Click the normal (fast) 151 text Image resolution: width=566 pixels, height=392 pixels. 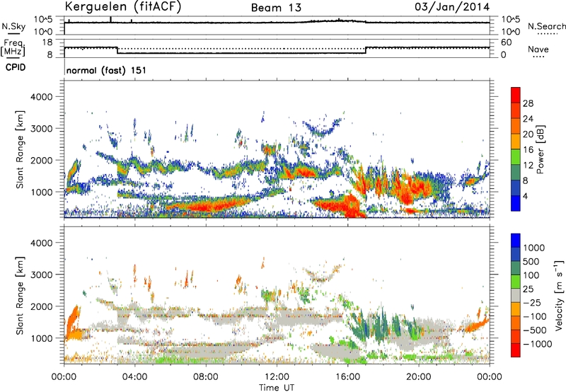[106, 70]
